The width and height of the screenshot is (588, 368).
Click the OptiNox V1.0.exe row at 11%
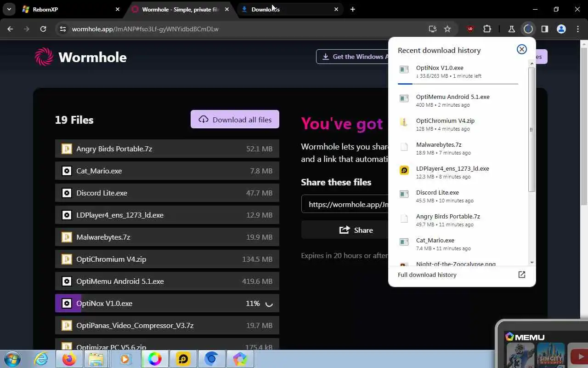167,303
